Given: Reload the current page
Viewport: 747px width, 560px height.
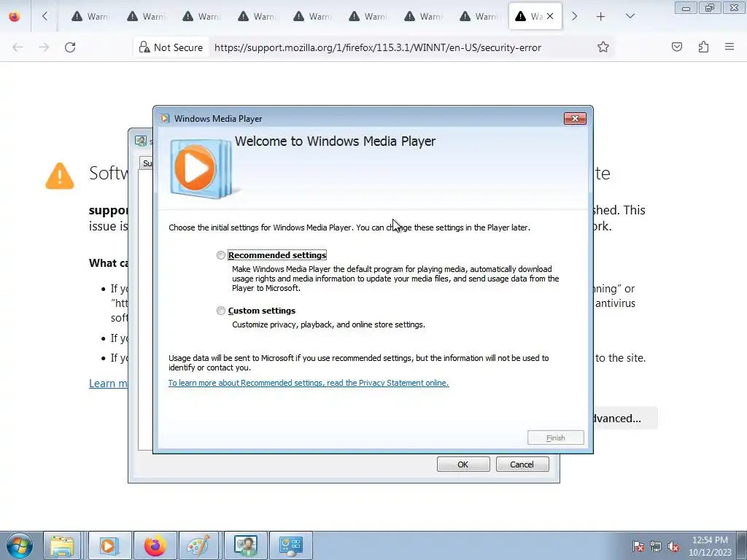Looking at the screenshot, I should [70, 47].
